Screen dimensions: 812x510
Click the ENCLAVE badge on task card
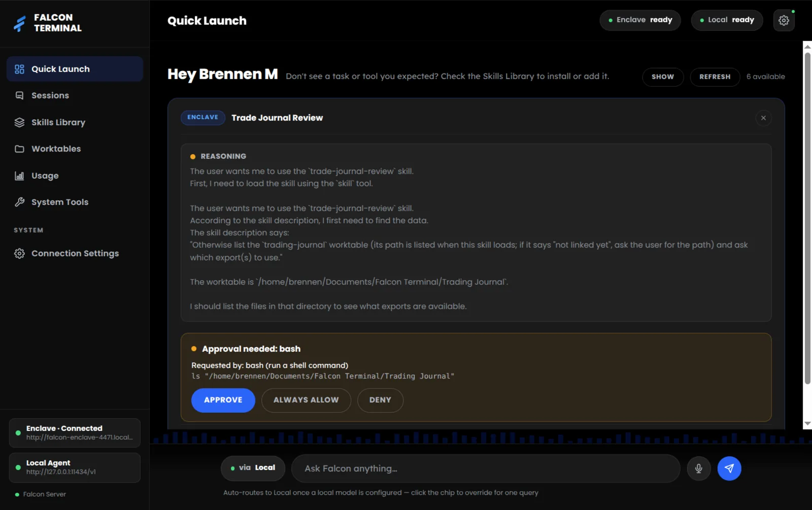click(202, 117)
